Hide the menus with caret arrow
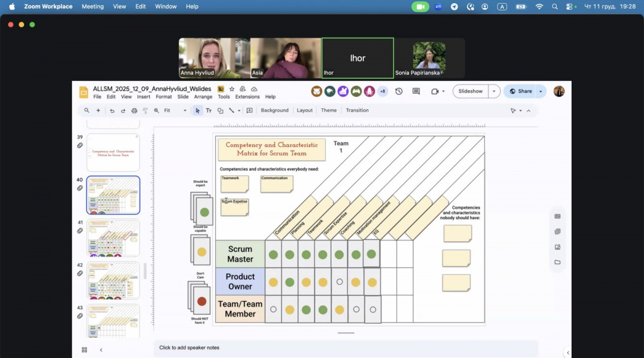The height and width of the screenshot is (358, 644). 529,110
